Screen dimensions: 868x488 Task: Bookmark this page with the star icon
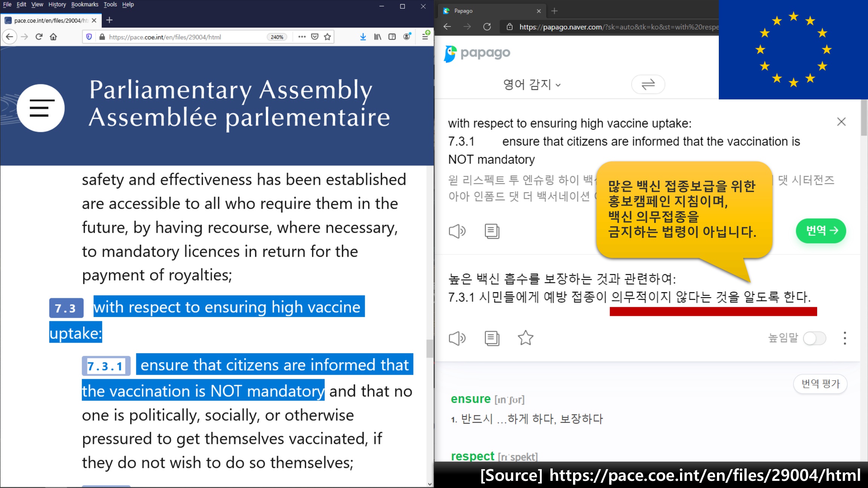click(327, 37)
